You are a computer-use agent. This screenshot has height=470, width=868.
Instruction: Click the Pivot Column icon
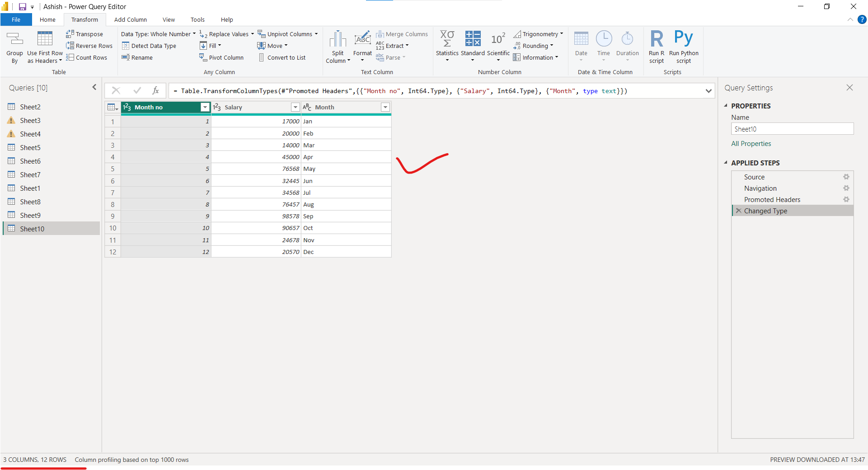[203, 57]
